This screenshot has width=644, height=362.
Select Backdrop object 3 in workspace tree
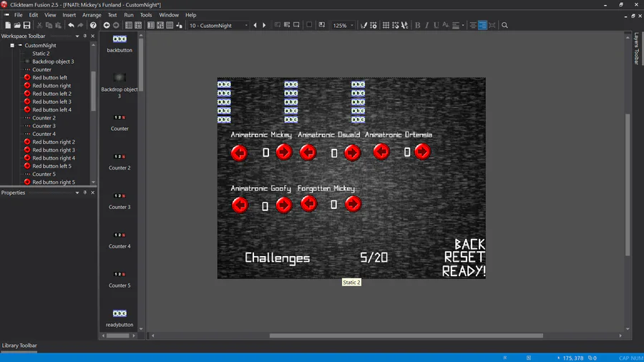pyautogui.click(x=53, y=62)
